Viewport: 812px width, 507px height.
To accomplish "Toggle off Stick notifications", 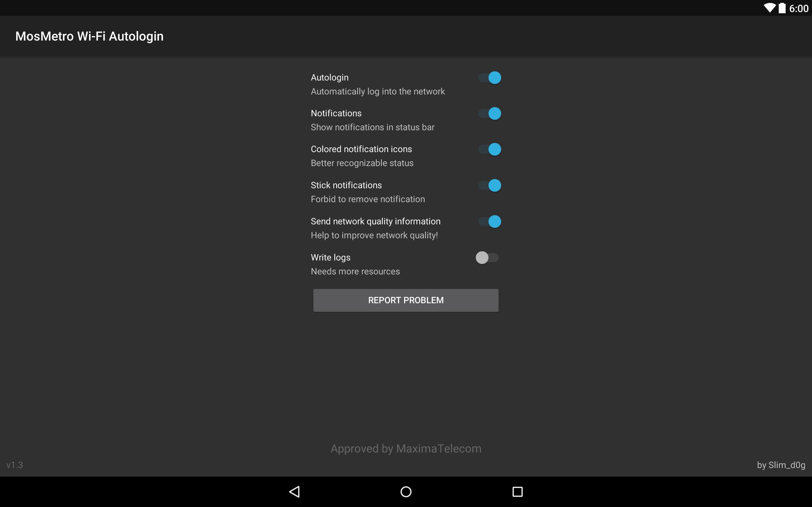I will coord(488,185).
